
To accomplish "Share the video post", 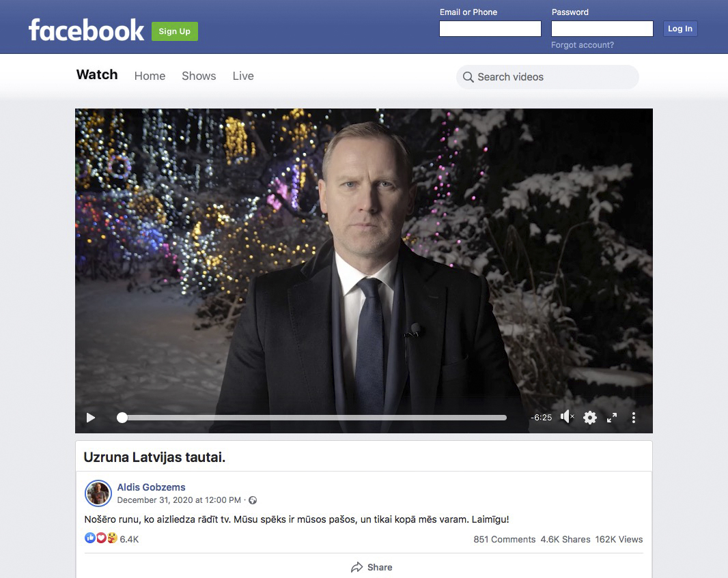I will (x=372, y=567).
